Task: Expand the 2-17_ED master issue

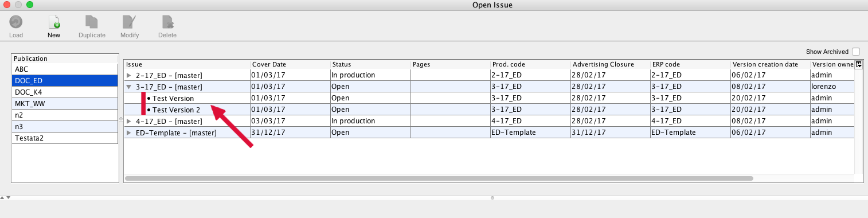Action: [x=129, y=75]
